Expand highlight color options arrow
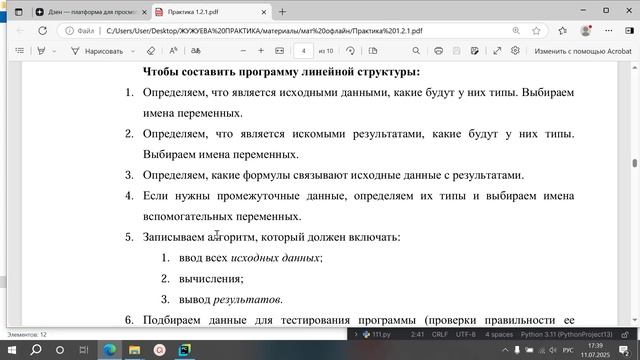Image resolution: width=640 pixels, height=360 pixels. (54, 51)
